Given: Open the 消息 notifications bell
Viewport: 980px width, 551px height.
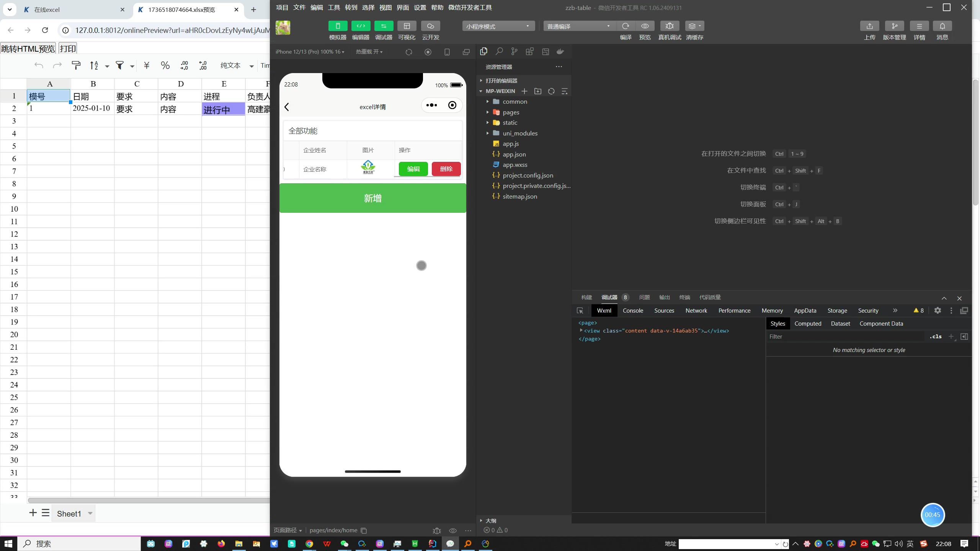Looking at the screenshot, I should (x=942, y=26).
